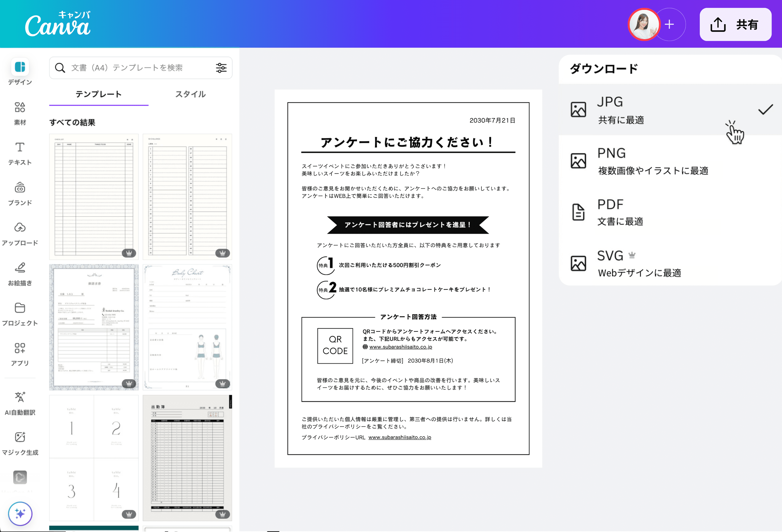Open the デザイン panel icon
782x532 pixels.
click(20, 67)
